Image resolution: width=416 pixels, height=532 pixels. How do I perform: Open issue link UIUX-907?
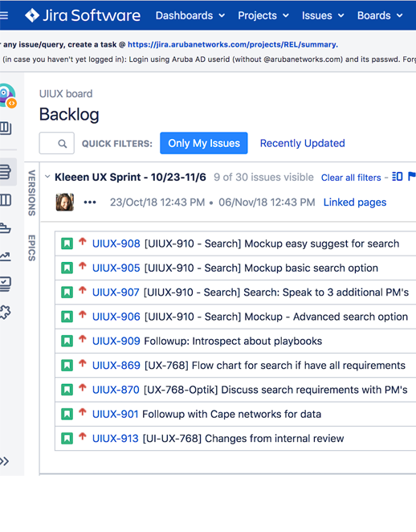pos(116,293)
